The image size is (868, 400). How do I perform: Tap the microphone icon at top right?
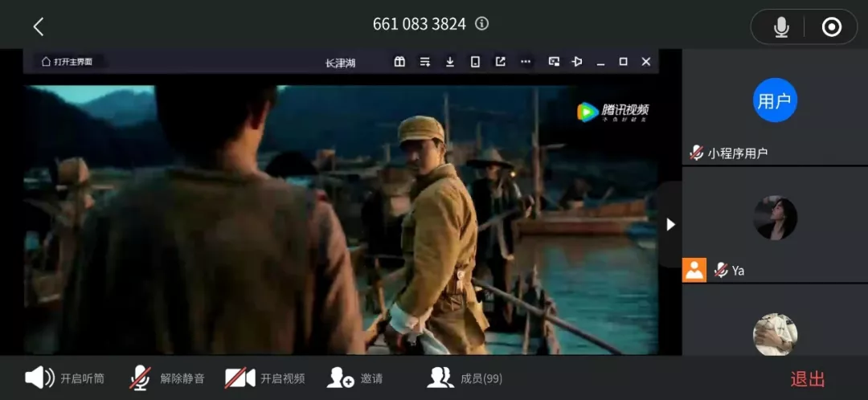pos(780,27)
